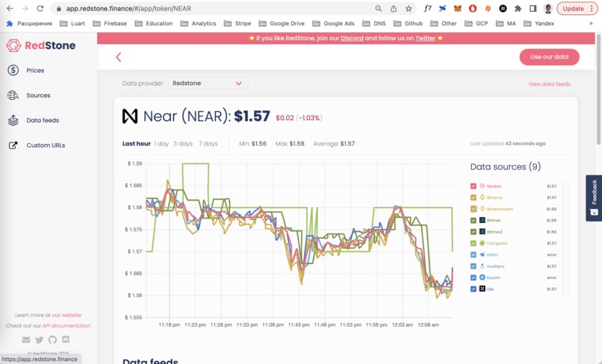Click the zoom magnifier icon in address bar
This screenshot has height=364, width=602.
coord(378,8)
